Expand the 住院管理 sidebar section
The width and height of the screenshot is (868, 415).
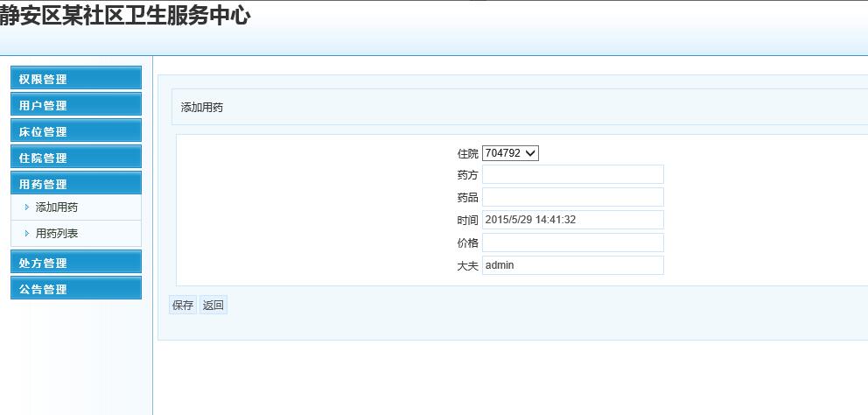[x=76, y=157]
